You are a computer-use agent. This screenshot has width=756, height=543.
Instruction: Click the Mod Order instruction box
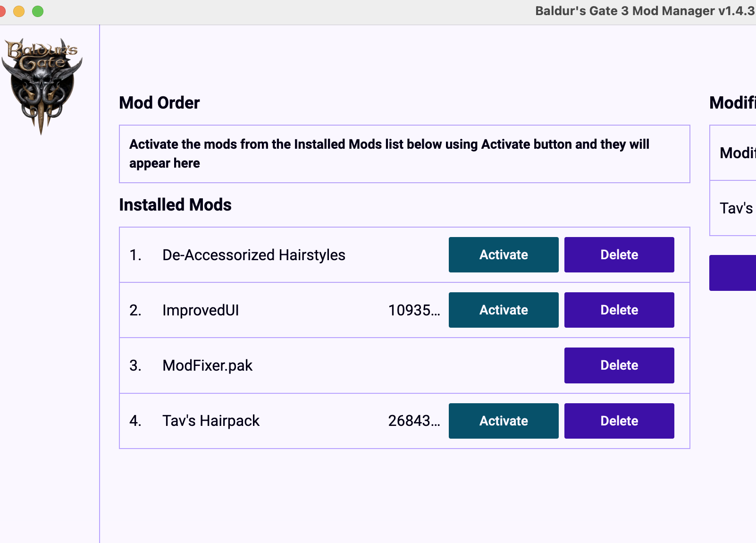click(x=405, y=154)
